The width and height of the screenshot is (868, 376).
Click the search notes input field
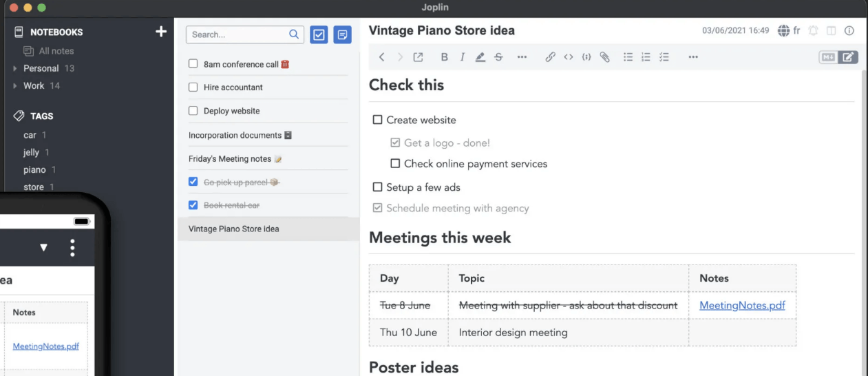[x=237, y=34]
